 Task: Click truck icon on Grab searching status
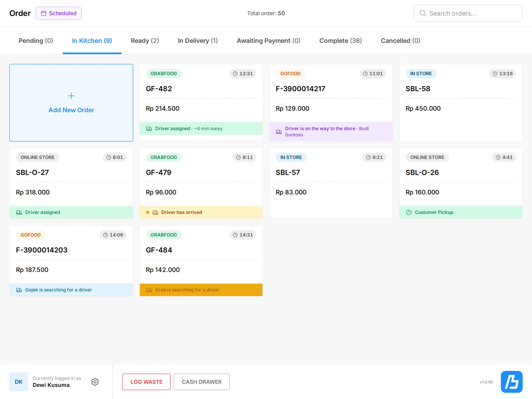(149, 290)
